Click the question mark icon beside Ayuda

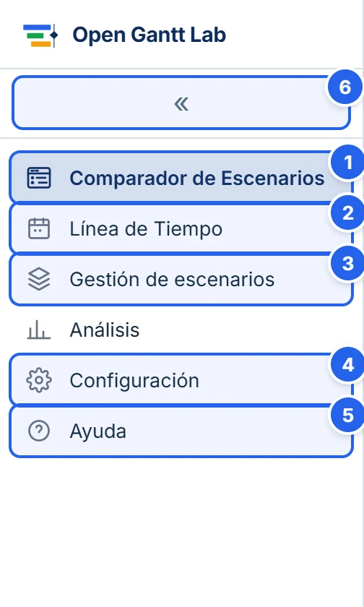(x=39, y=431)
